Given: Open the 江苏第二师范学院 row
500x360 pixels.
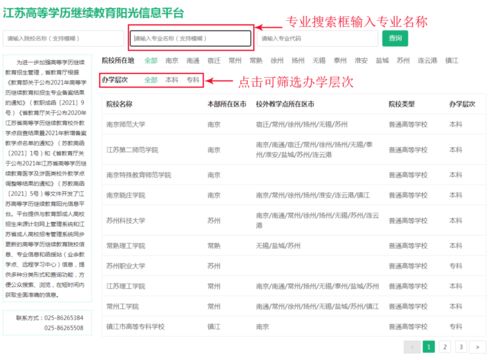Looking at the screenshot, I should point(294,150).
